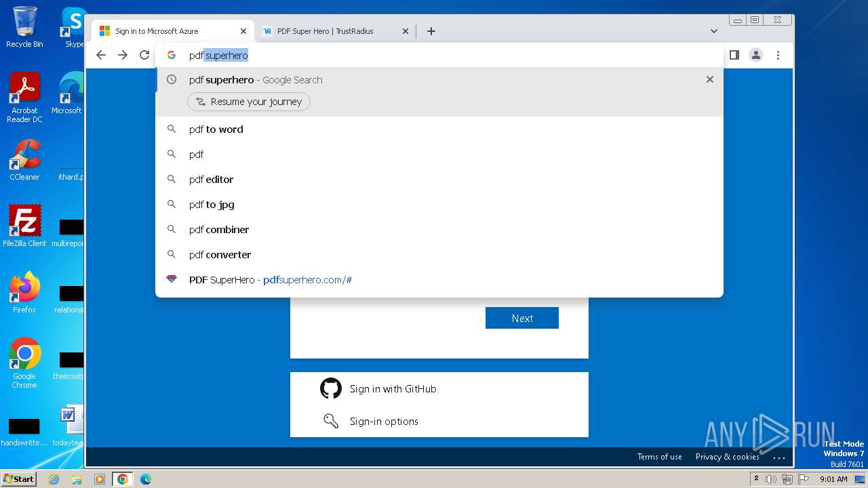This screenshot has width=868, height=488.
Task: Open the FileZilla Client desktop icon
Action: coord(24,226)
